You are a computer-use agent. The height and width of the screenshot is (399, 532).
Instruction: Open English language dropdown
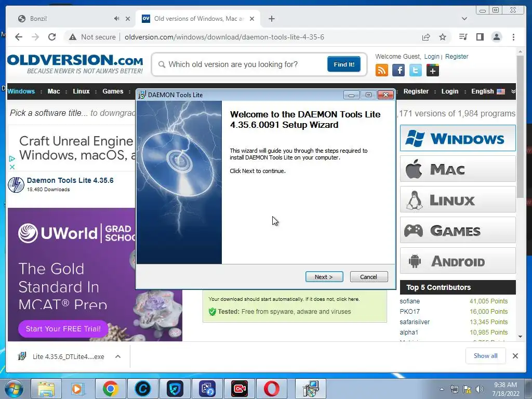[488, 91]
